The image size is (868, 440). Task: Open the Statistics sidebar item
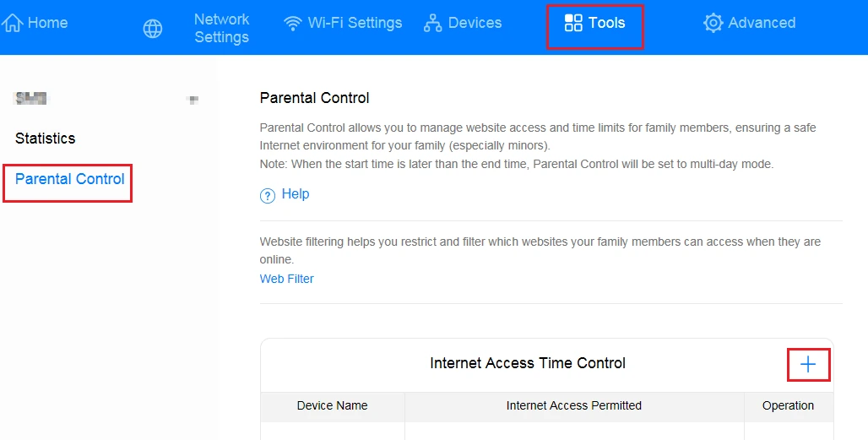46,139
